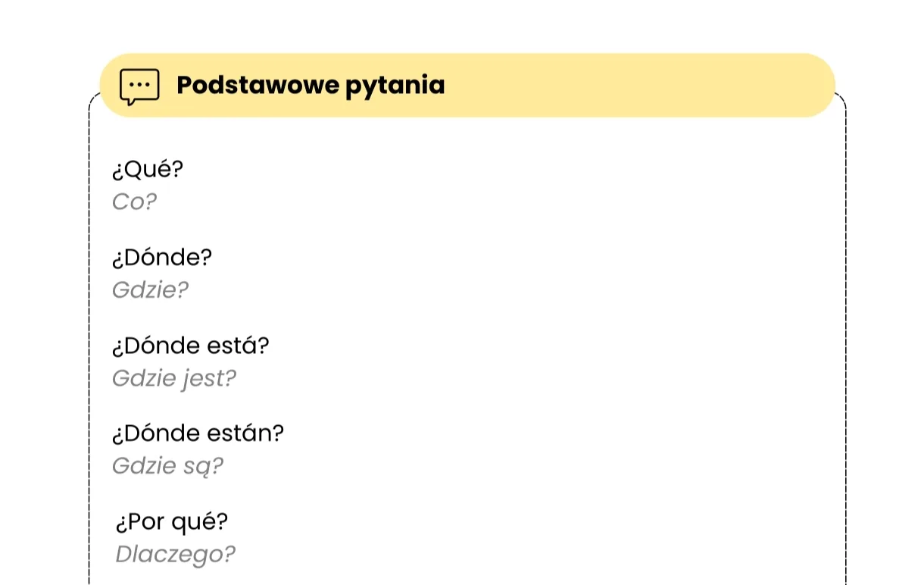
Task: Select the Spanish phrase ¿Qué?
Action: pyautogui.click(x=148, y=170)
